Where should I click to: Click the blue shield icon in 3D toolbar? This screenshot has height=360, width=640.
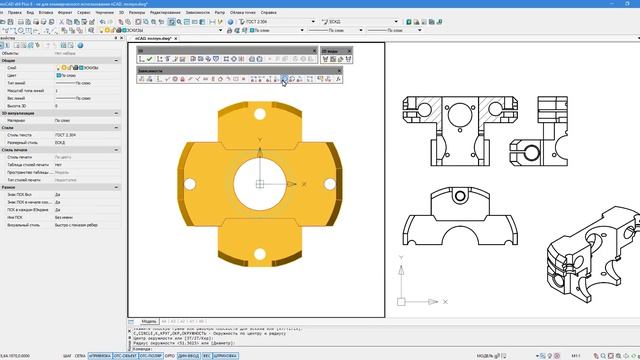coord(216,59)
